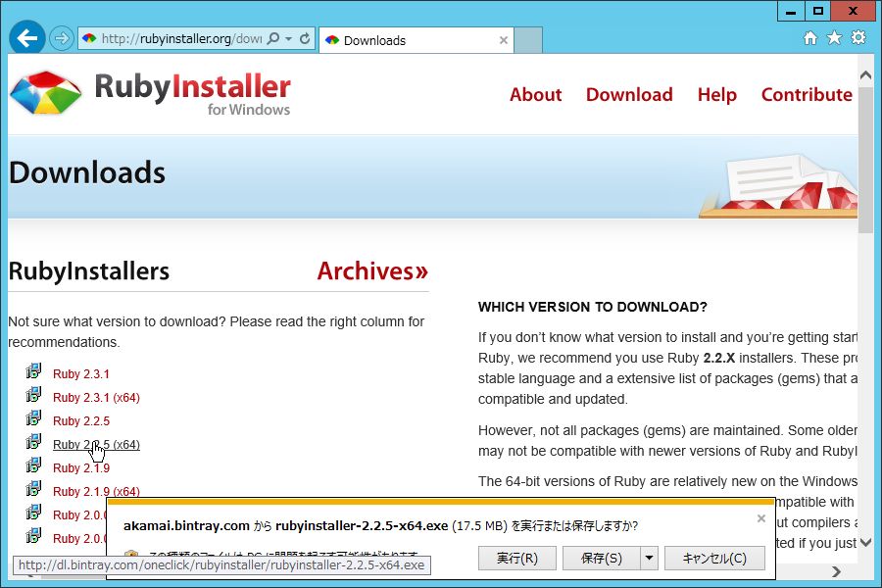Open a new tab with blank tab button
This screenshot has height=588, width=882.
[528, 40]
